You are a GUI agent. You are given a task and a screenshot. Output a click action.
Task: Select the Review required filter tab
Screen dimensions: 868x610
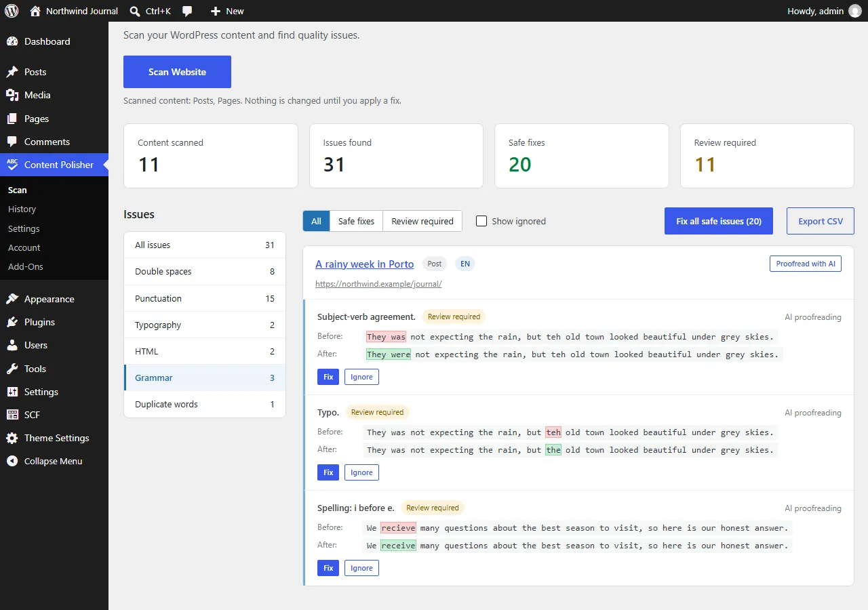pyautogui.click(x=422, y=221)
